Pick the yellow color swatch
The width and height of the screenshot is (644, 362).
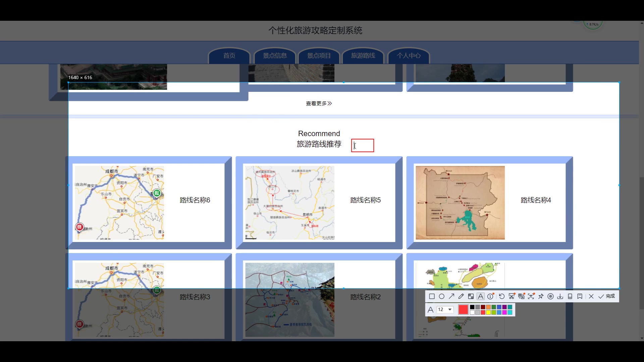click(x=488, y=312)
